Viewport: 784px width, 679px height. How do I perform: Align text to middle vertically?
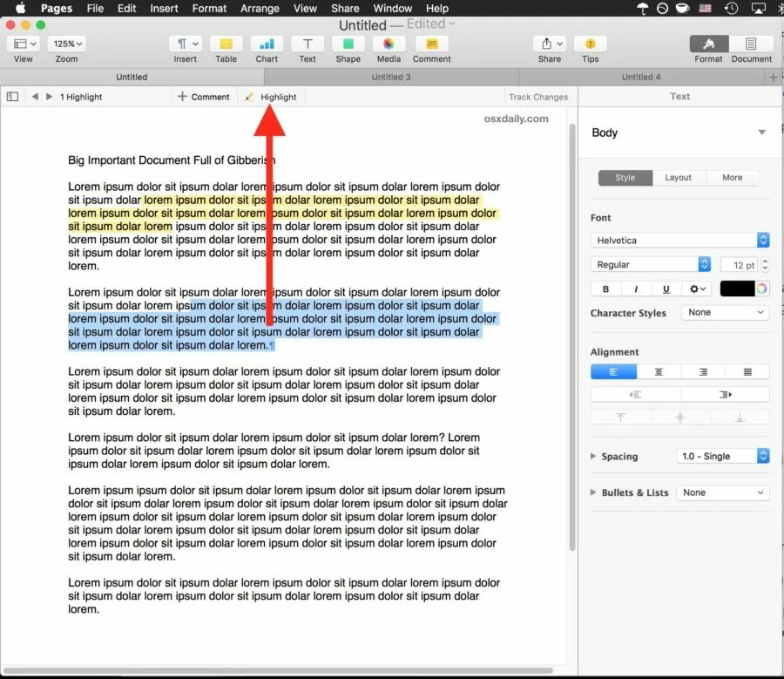point(680,417)
